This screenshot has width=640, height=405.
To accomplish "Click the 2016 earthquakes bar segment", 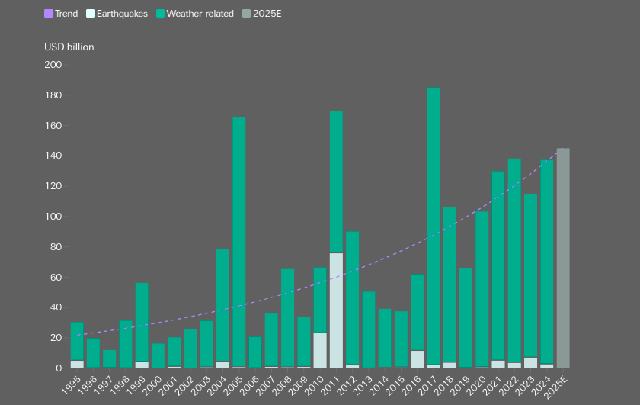I will click(x=417, y=359).
